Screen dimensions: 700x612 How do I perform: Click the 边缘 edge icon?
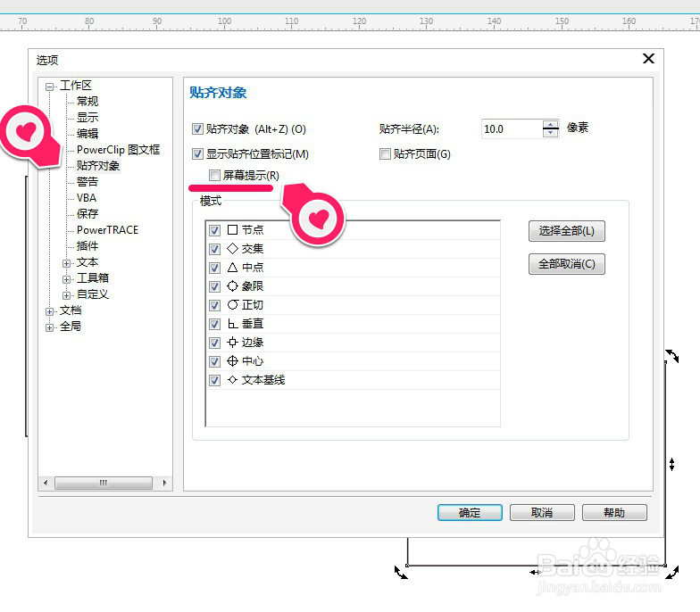(232, 343)
